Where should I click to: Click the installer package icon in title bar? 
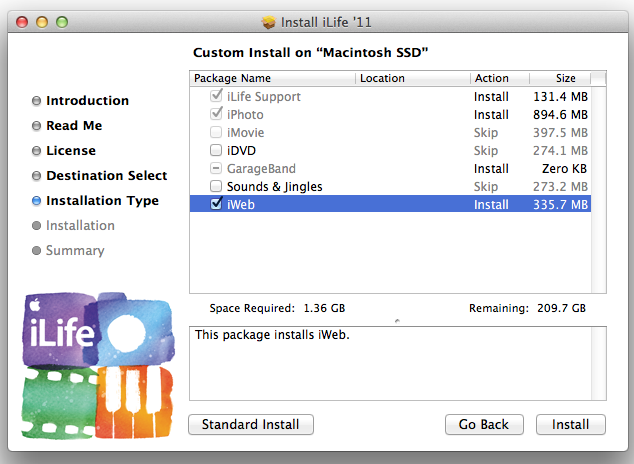pos(268,22)
